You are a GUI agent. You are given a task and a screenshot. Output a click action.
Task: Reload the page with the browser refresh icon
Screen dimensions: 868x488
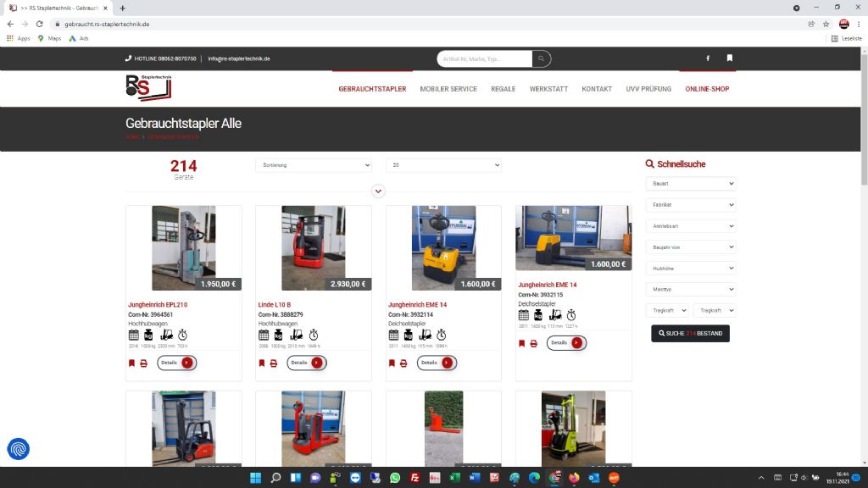pos(39,24)
